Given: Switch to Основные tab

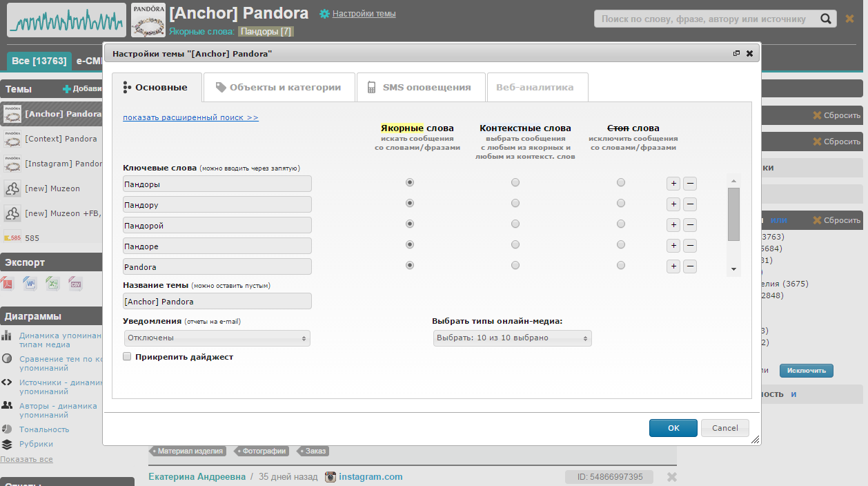Looking at the screenshot, I should point(157,87).
